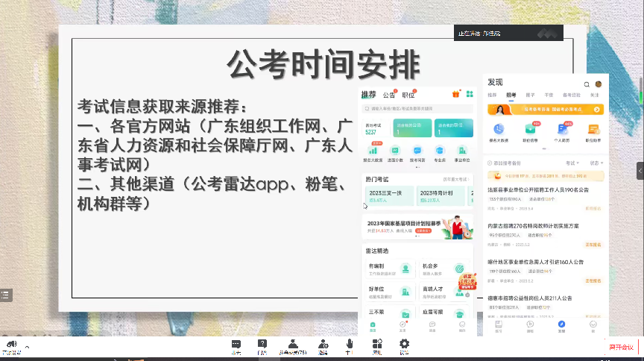This screenshot has height=361, width=644.
Task: Expand the 状态 filter dropdown
Action: (x=595, y=162)
